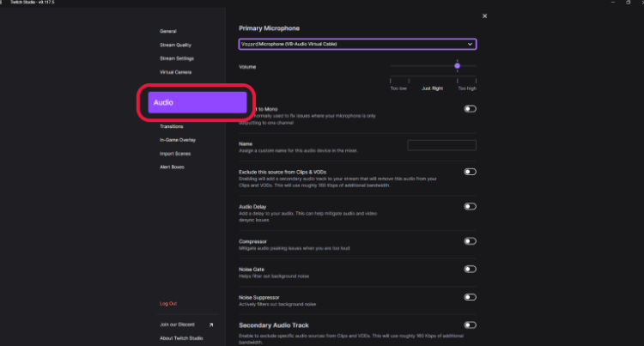
Task: Click the external link icon beside Join our Discord
Action: tap(210, 325)
